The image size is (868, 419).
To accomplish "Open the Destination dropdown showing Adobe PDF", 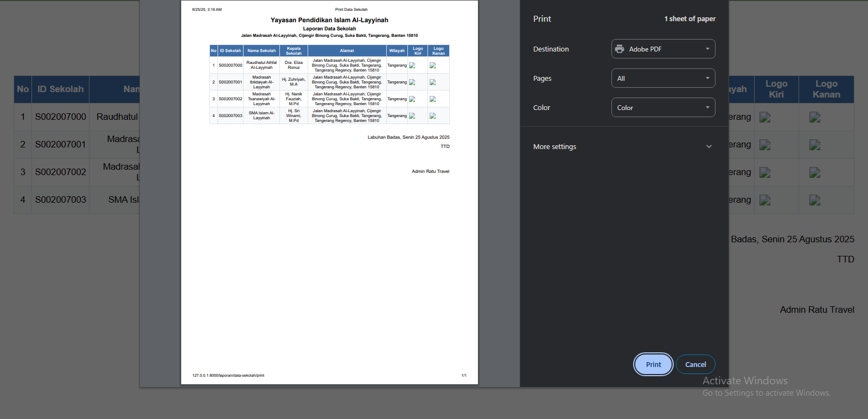I will tap(663, 49).
